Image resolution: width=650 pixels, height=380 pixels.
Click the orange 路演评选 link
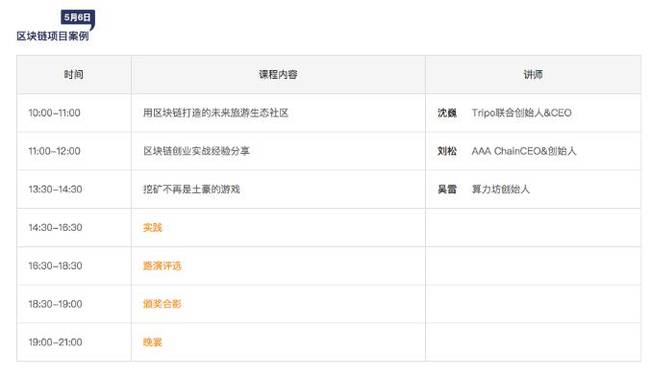(x=162, y=266)
